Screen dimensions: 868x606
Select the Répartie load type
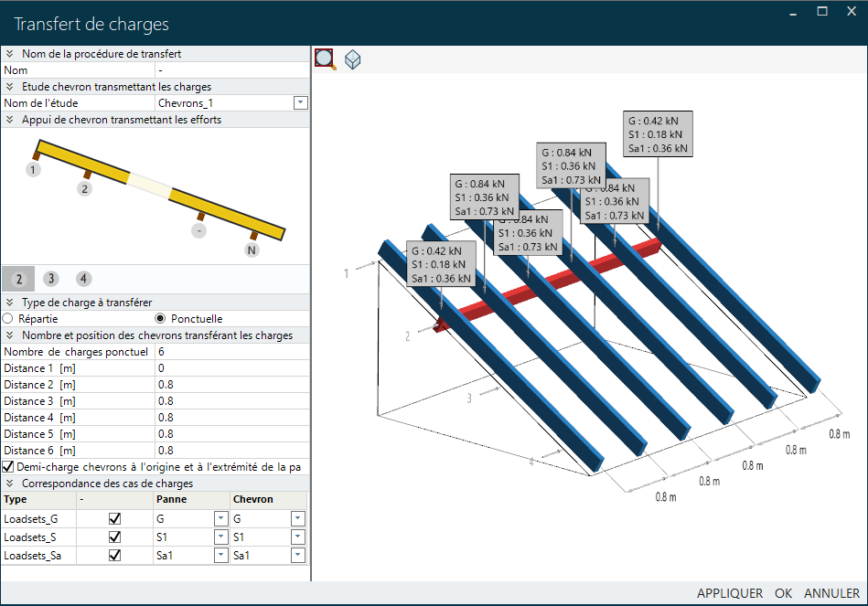[x=7, y=319]
